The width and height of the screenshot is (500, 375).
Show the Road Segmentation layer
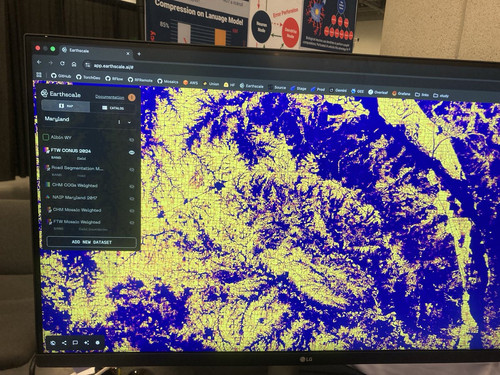[x=132, y=170]
